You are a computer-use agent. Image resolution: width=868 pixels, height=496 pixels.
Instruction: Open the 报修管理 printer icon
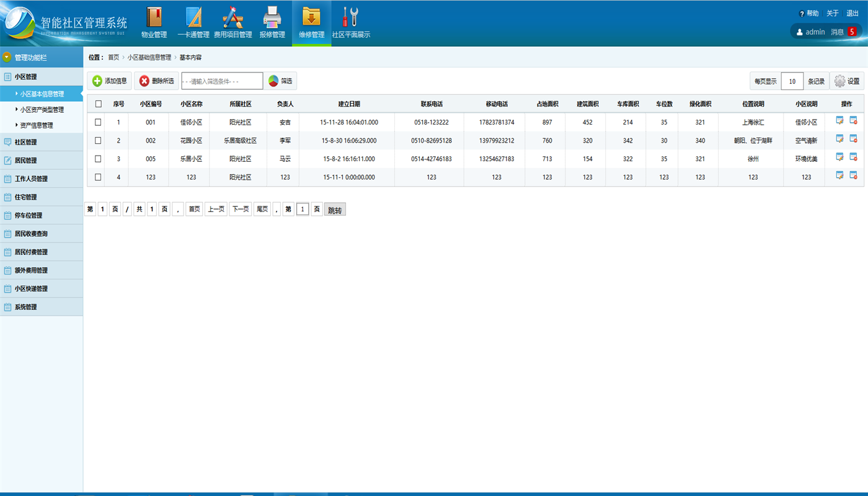coord(272,17)
